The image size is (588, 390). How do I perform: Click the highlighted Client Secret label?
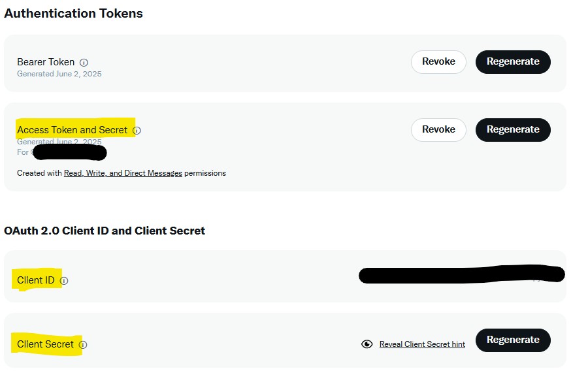(45, 344)
